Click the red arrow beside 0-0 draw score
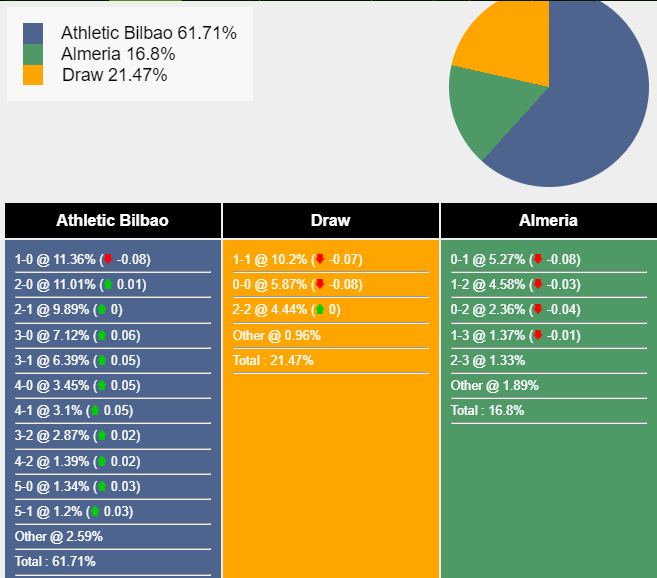This screenshot has height=578, width=657. click(319, 284)
